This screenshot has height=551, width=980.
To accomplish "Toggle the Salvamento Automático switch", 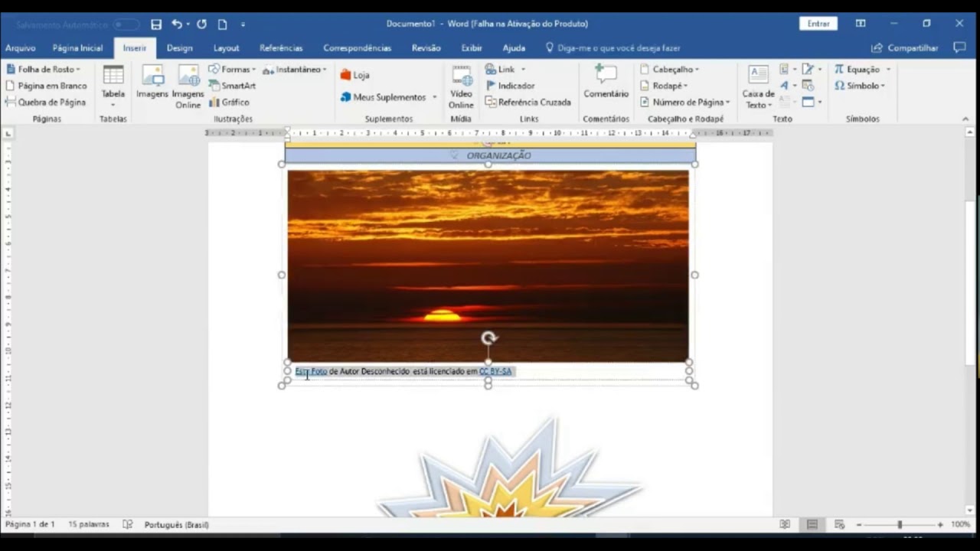I will [x=126, y=24].
